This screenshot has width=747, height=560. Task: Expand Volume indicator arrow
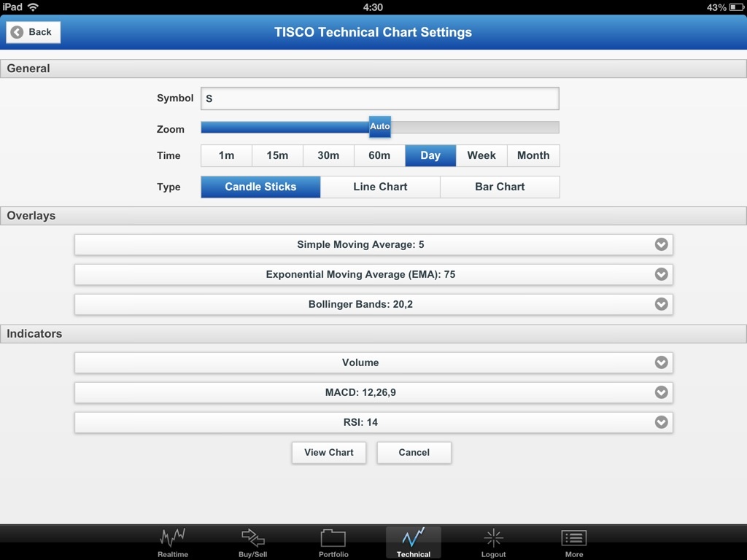point(661,362)
